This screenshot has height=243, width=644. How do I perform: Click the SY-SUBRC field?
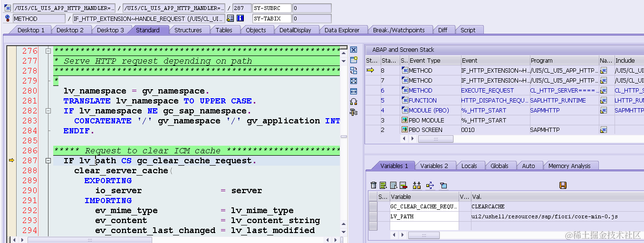(x=272, y=8)
